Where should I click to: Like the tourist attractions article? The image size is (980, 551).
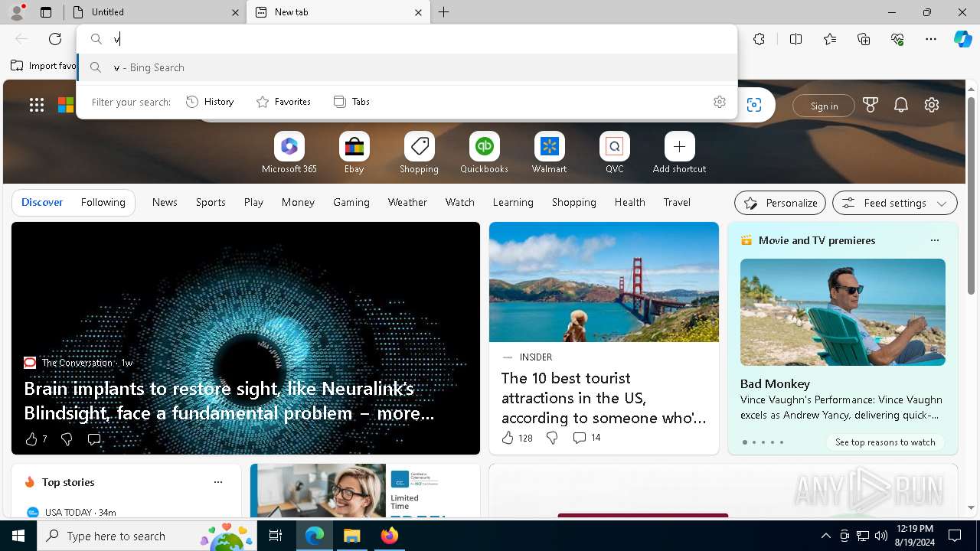pos(508,438)
